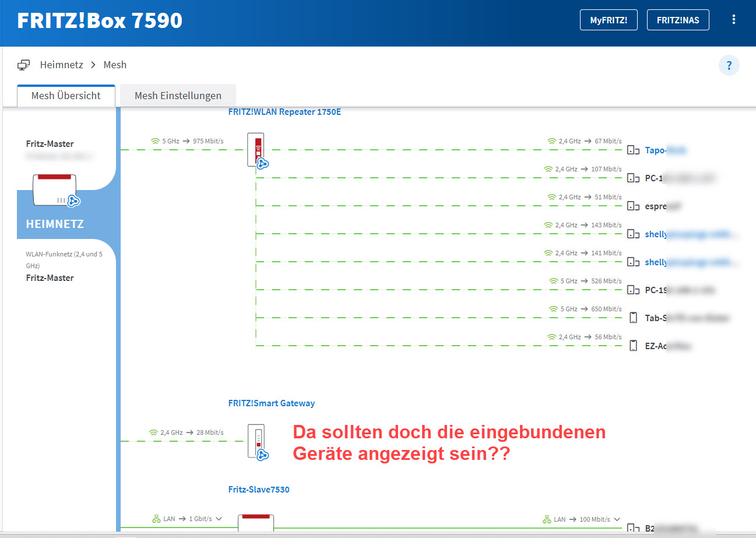Click the Tab-S device name
The width and height of the screenshot is (756, 538).
click(x=687, y=318)
